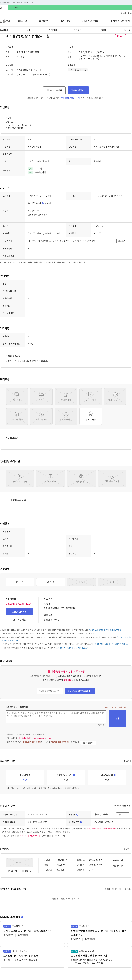Select the 모집요강 section tab

click(4, 30)
